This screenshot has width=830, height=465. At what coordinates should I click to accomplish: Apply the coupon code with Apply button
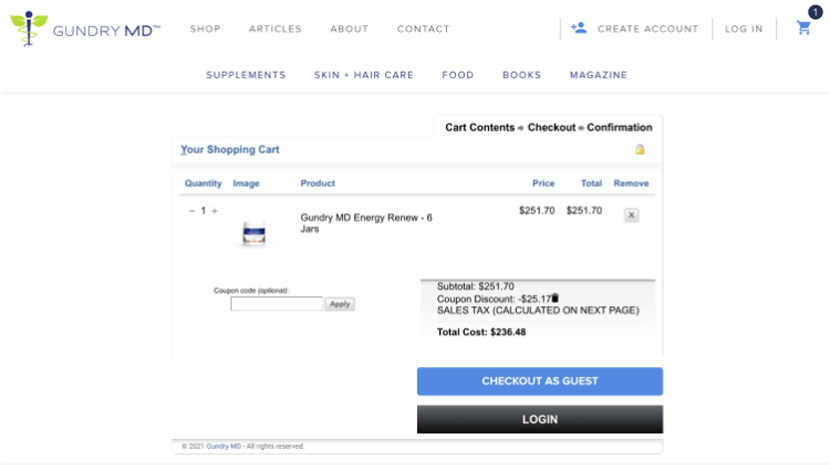[340, 304]
